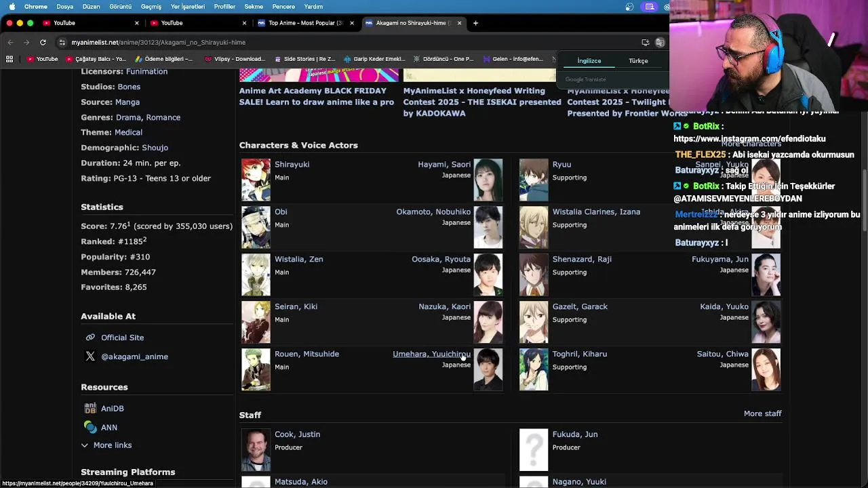Open the Görüntü menu
868x488 pixels.
pos(121,7)
